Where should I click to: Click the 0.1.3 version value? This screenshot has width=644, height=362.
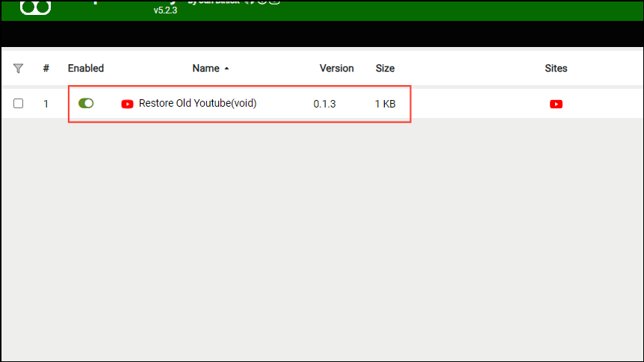coord(324,104)
